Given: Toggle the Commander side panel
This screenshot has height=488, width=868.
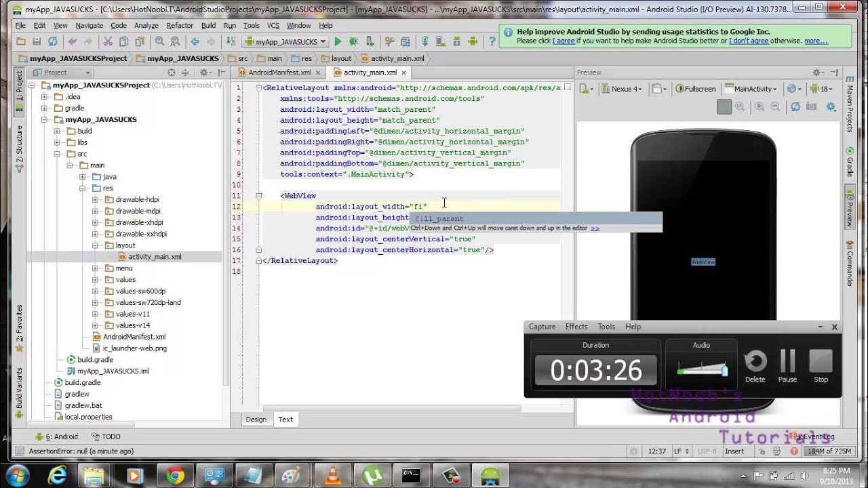Looking at the screenshot, I should pos(849,264).
